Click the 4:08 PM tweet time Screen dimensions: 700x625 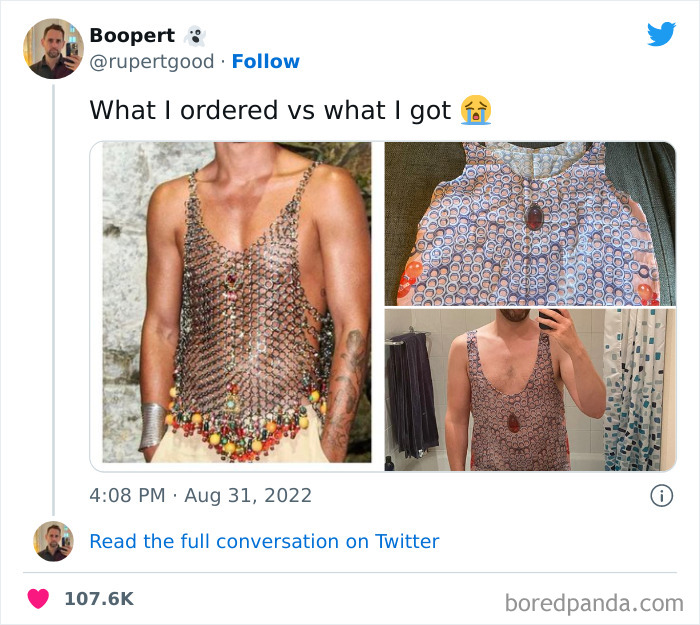128,495
